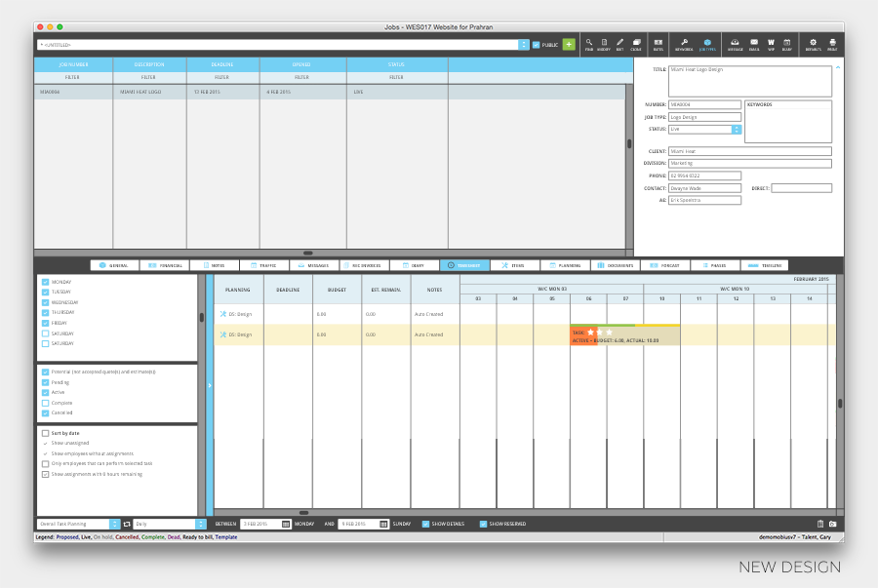Sort by Deadline column header in jobs list
The height and width of the screenshot is (588, 878).
click(x=222, y=64)
